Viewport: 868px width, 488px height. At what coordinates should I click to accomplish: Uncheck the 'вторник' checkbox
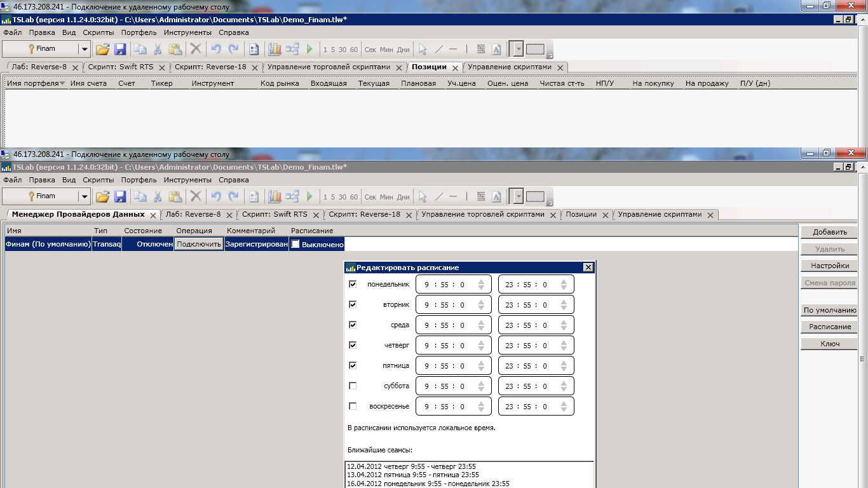pos(353,304)
